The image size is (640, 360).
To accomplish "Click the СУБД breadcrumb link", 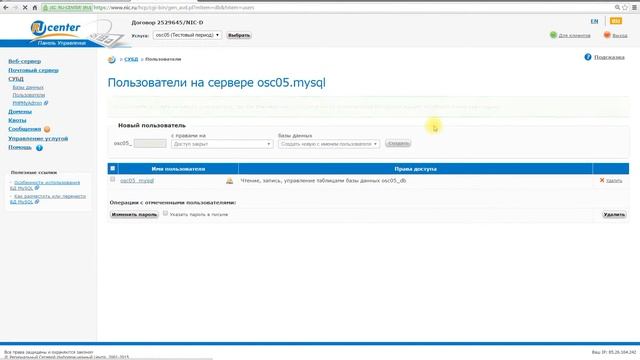I will (131, 60).
